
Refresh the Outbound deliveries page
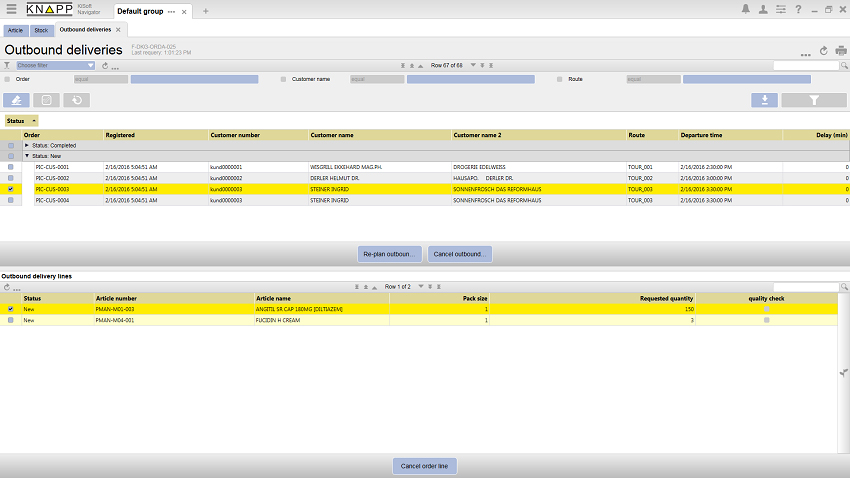click(823, 50)
